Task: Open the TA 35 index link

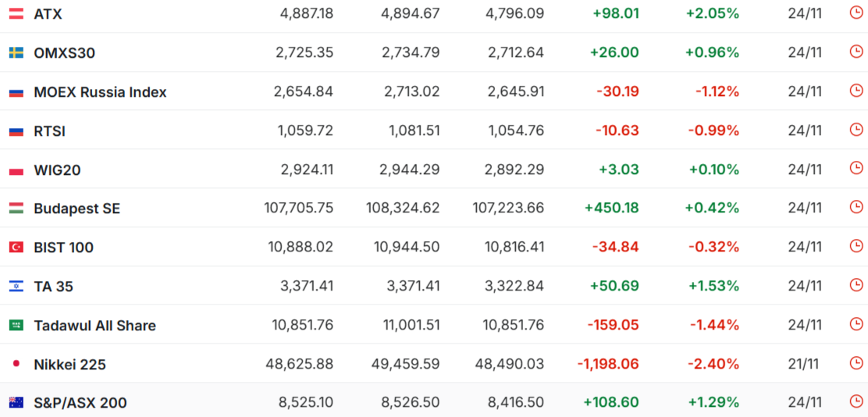Action: [x=53, y=287]
